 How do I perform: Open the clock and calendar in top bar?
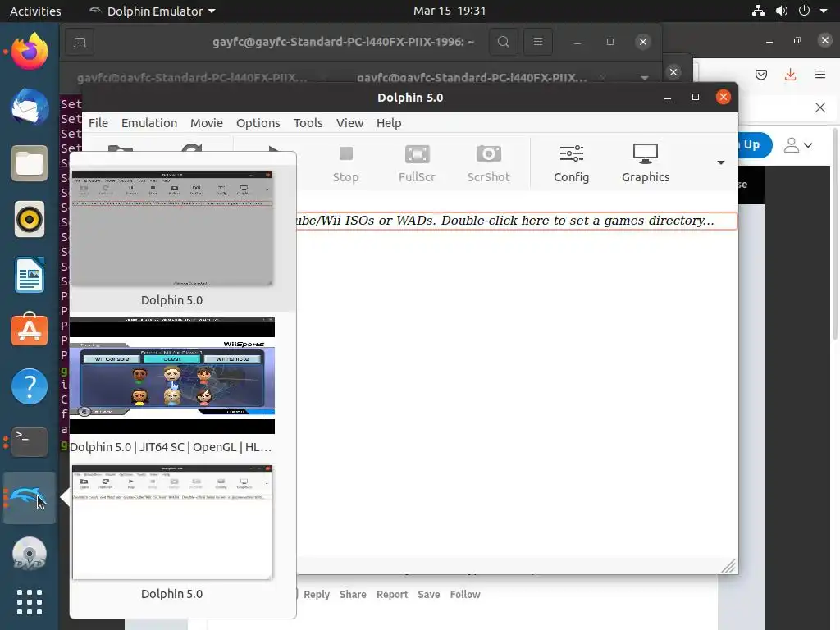(x=449, y=11)
